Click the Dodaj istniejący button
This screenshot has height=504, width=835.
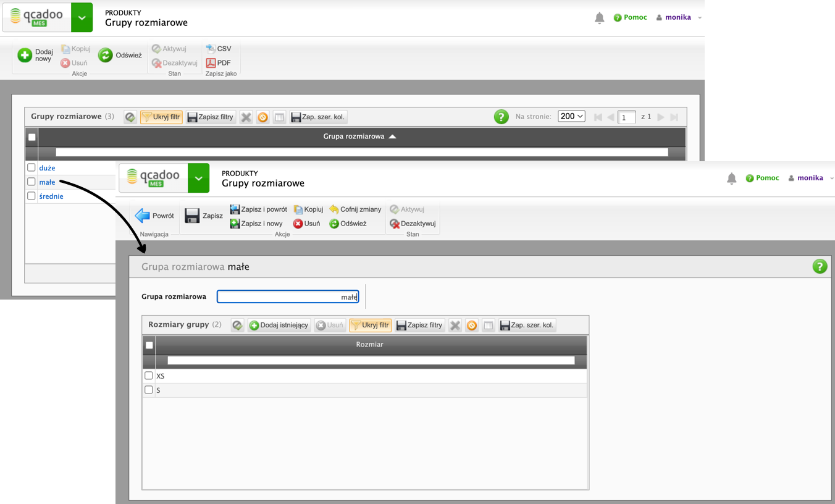point(279,325)
